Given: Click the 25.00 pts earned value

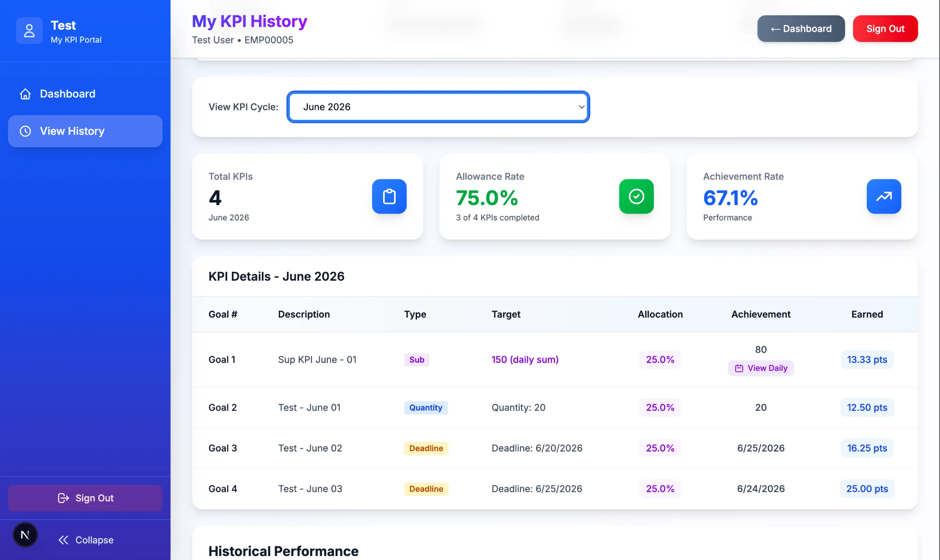Looking at the screenshot, I should (x=867, y=489).
